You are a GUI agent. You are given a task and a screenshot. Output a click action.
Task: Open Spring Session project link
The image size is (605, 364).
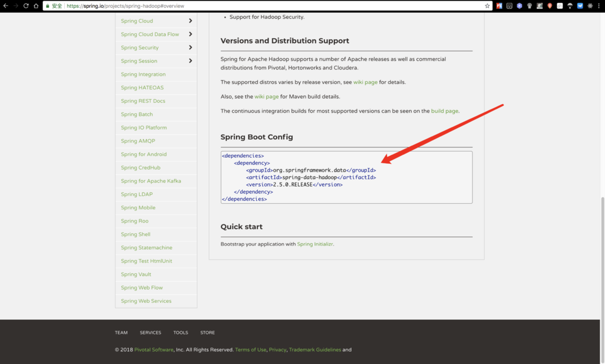click(139, 61)
